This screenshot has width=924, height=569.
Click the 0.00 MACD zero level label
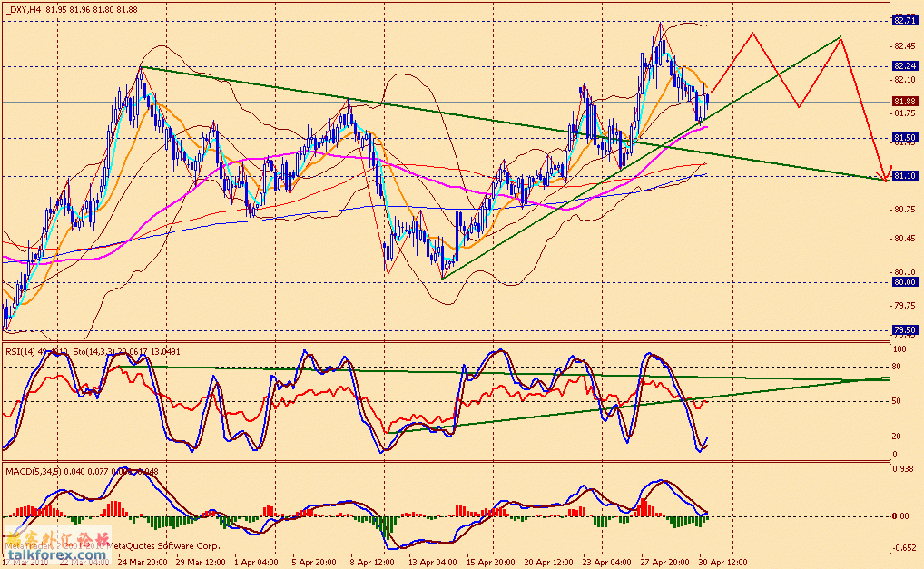click(x=900, y=516)
